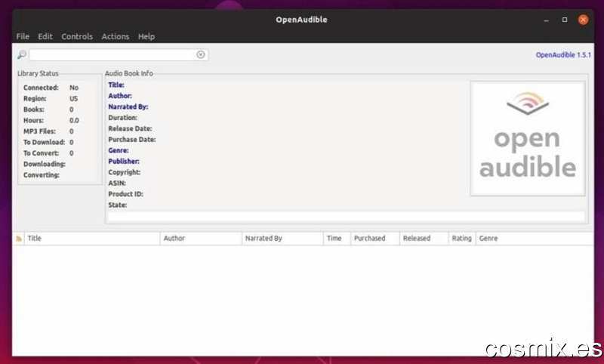604x364 pixels.
Task: Select the 'To Convert:' status label
Action: 41,153
